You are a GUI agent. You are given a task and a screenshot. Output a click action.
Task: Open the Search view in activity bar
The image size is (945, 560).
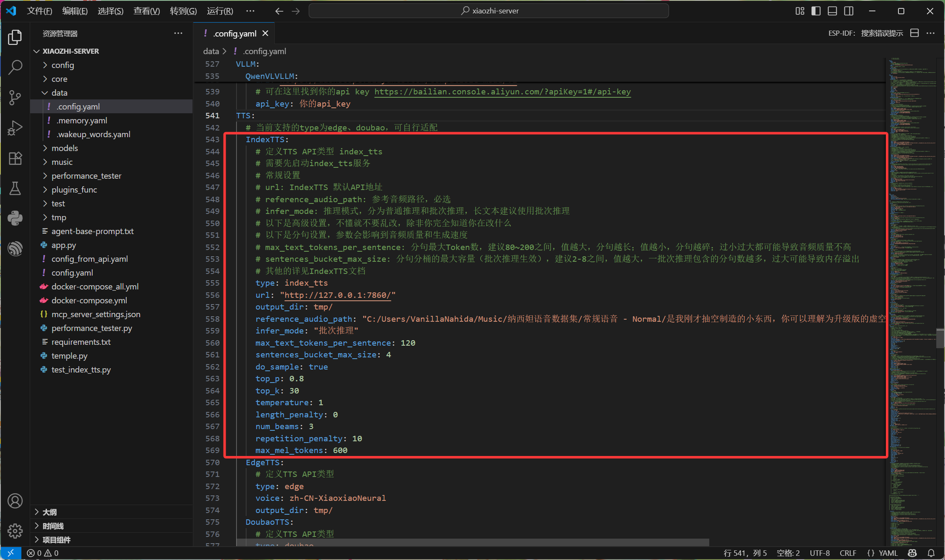pyautogui.click(x=15, y=67)
